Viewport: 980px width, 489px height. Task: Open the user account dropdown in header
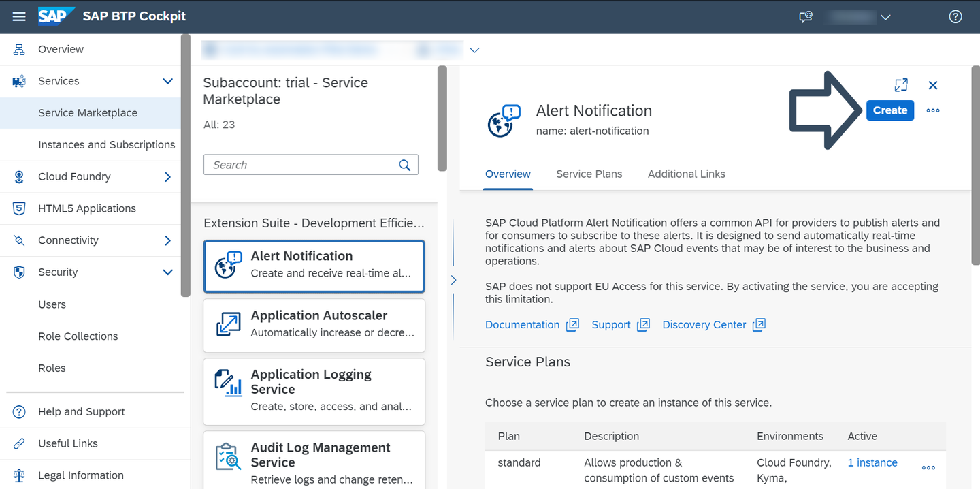[x=885, y=17]
